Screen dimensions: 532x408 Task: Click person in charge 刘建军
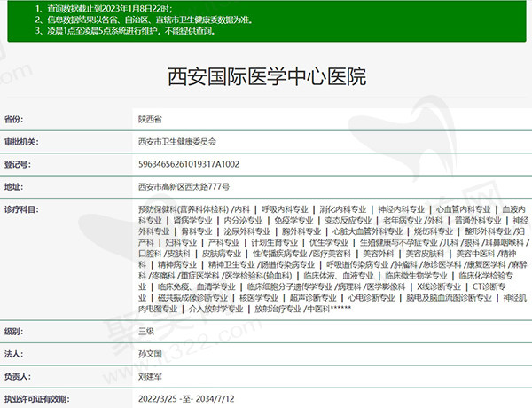click(150, 376)
